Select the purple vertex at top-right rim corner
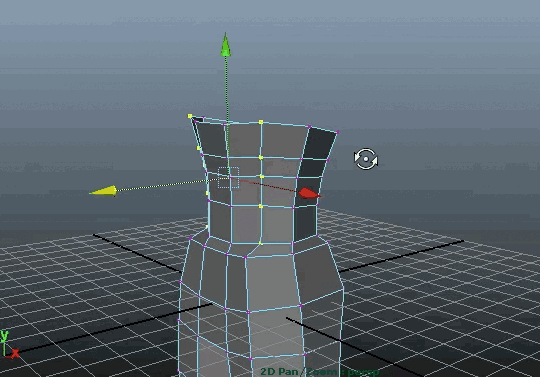The width and height of the screenshot is (540, 377). [338, 132]
